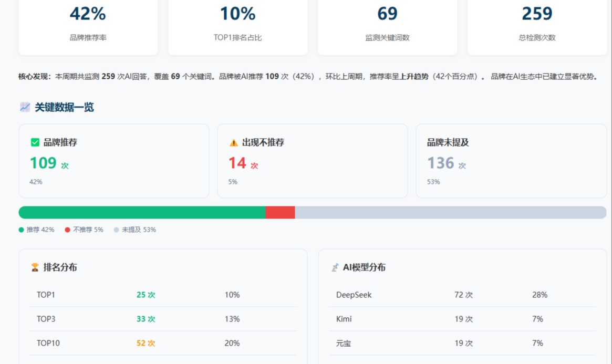Click the 未提及 53% legend text
612x364 pixels.
point(139,230)
